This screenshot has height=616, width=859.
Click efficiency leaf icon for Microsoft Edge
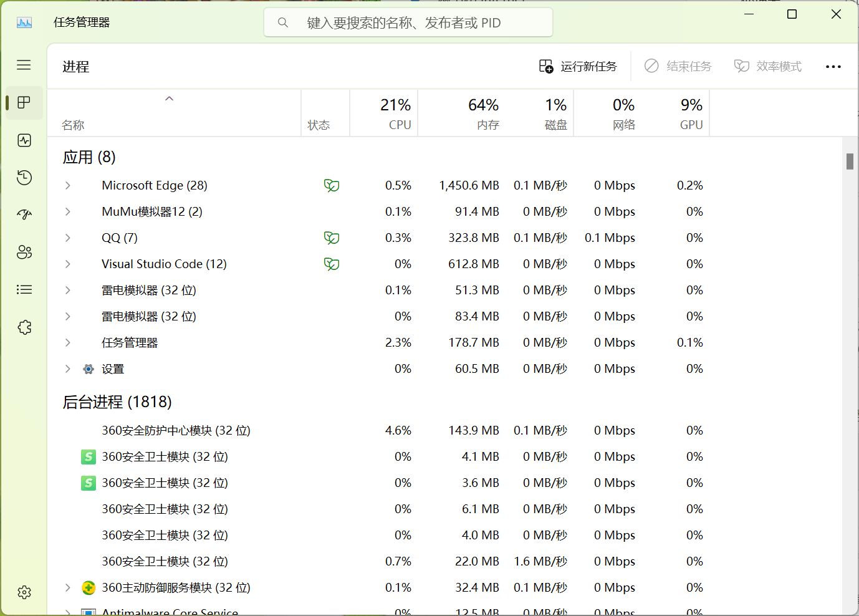332,186
